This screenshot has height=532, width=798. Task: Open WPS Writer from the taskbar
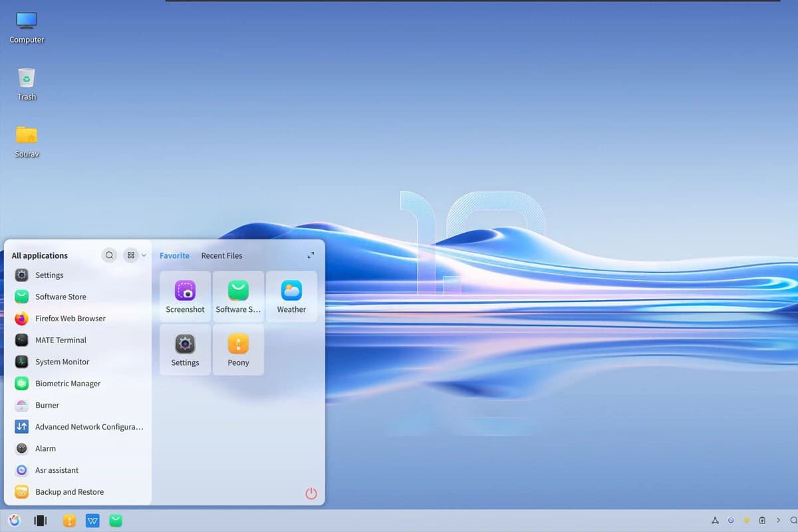(x=92, y=521)
